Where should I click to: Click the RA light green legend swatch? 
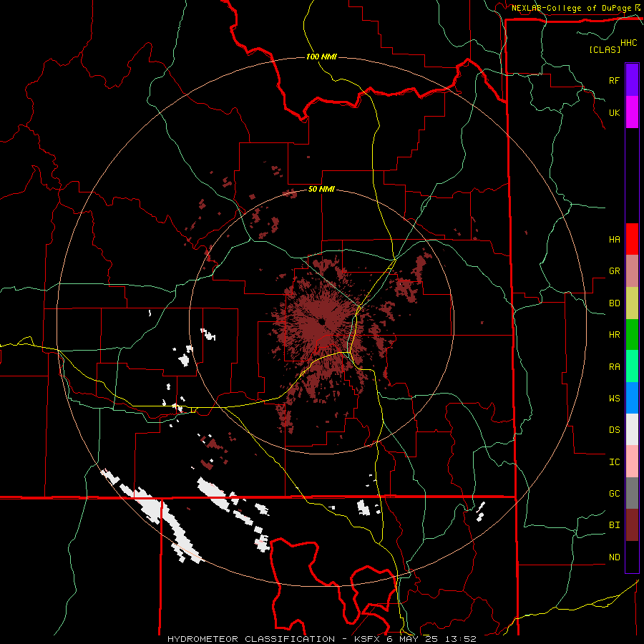pyautogui.click(x=632, y=366)
